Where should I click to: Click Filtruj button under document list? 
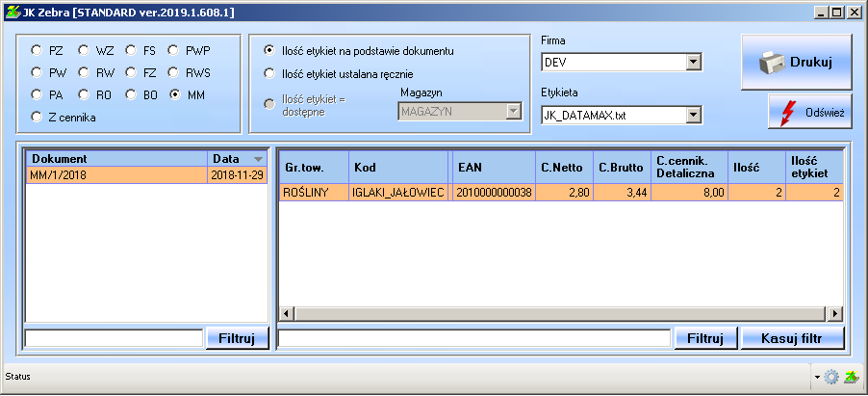click(x=237, y=338)
